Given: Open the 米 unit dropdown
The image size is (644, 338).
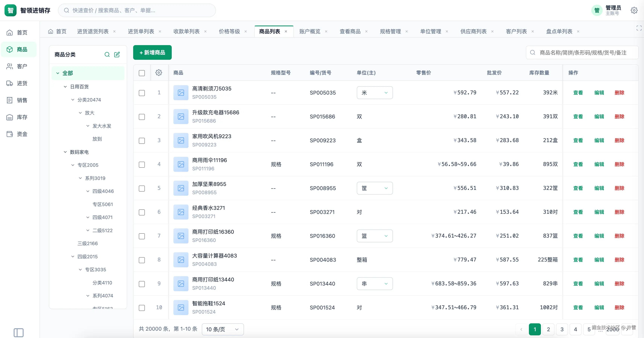Looking at the screenshot, I should pyautogui.click(x=374, y=93).
